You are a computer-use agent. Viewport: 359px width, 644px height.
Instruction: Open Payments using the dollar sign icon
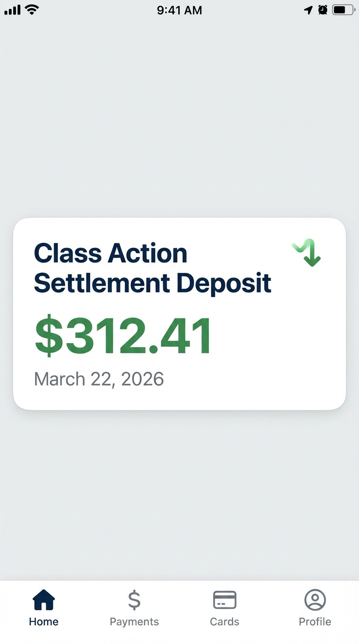[134, 599]
